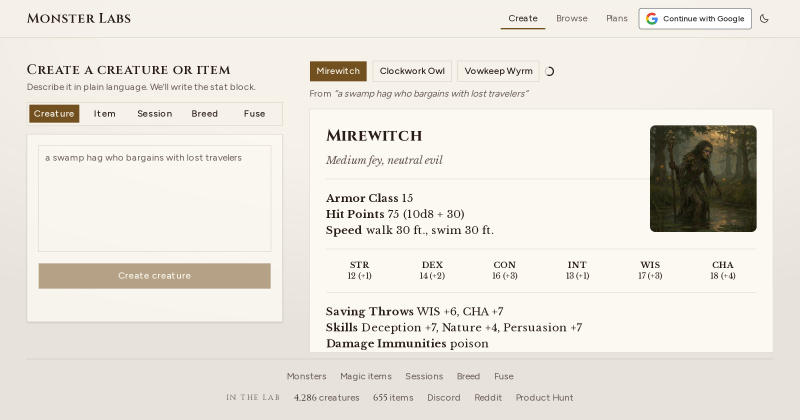The height and width of the screenshot is (420, 800).
Task: Open the Create nav tab
Action: (523, 18)
